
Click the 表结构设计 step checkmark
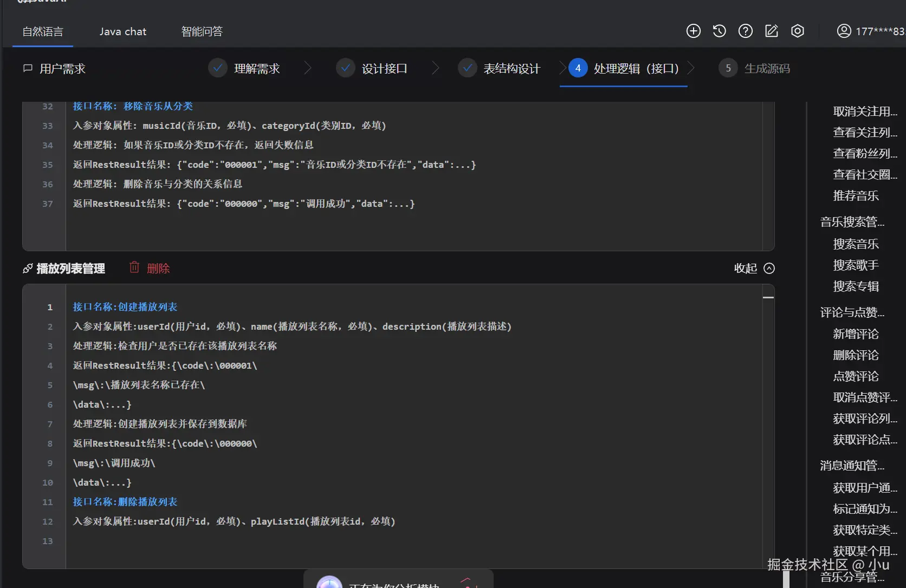[x=467, y=68]
